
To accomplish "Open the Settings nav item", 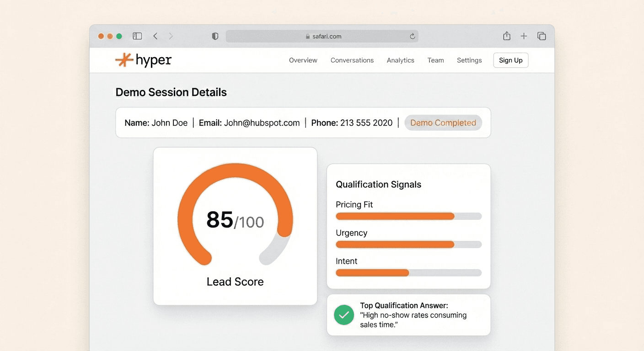I will pos(469,60).
